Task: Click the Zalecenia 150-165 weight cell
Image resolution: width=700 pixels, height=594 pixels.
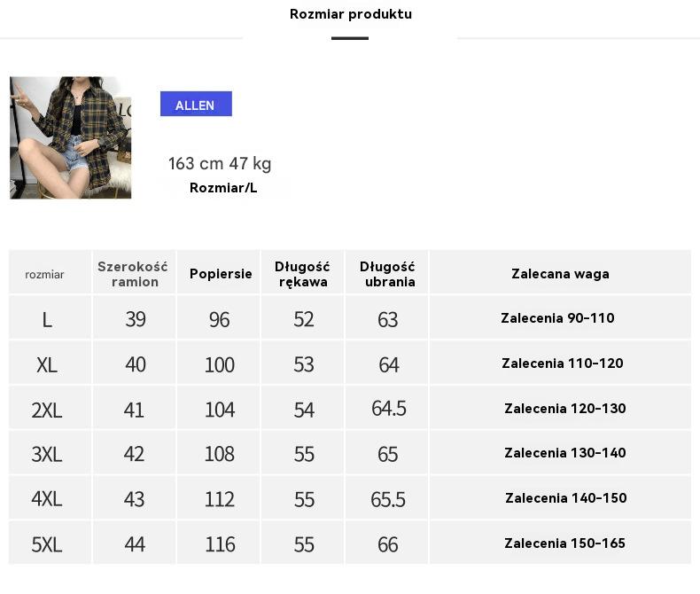Action: point(564,543)
